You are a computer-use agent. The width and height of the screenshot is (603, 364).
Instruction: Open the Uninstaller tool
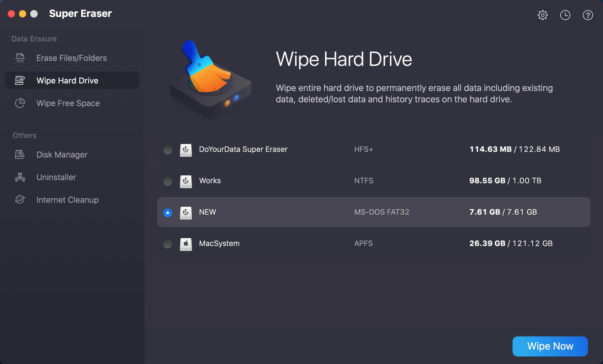tap(72, 177)
